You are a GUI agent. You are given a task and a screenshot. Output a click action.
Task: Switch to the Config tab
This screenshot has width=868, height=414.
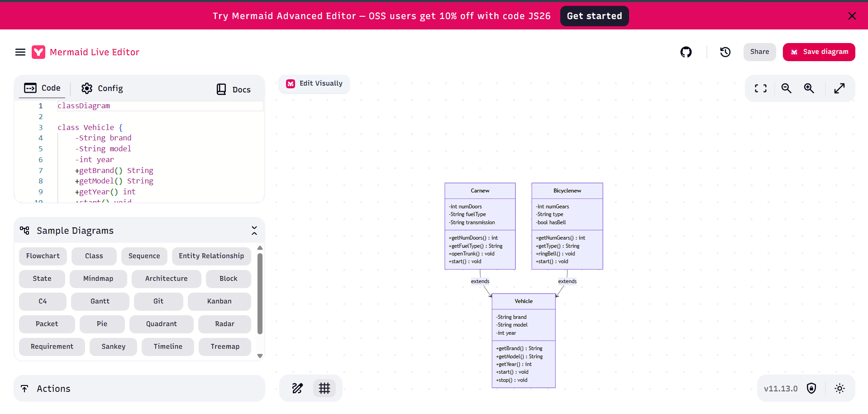pos(102,88)
